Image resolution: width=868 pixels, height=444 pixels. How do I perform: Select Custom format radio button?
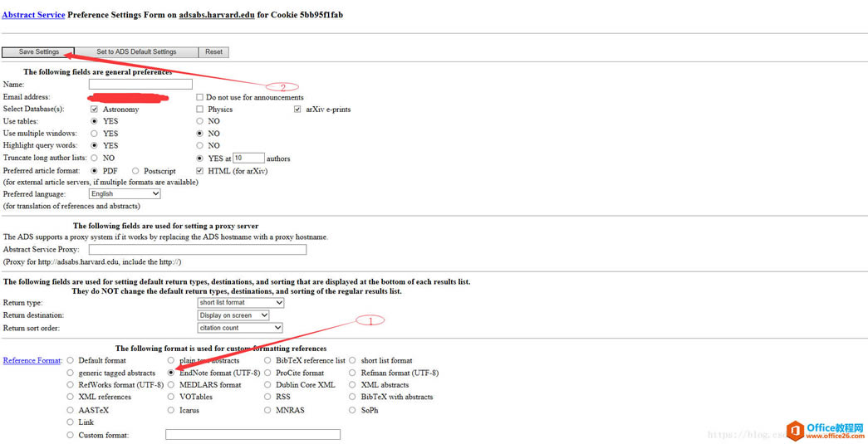(70, 435)
